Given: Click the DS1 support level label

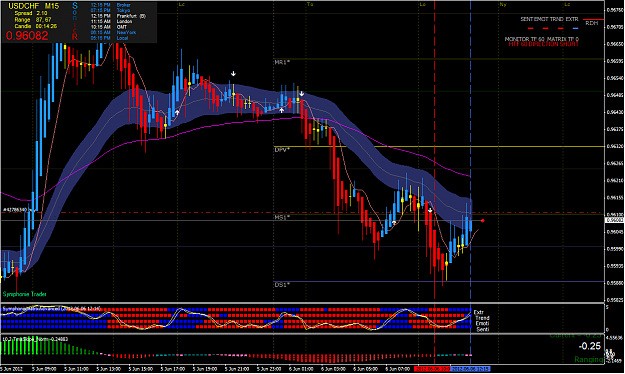Looking at the screenshot, I should [282, 285].
